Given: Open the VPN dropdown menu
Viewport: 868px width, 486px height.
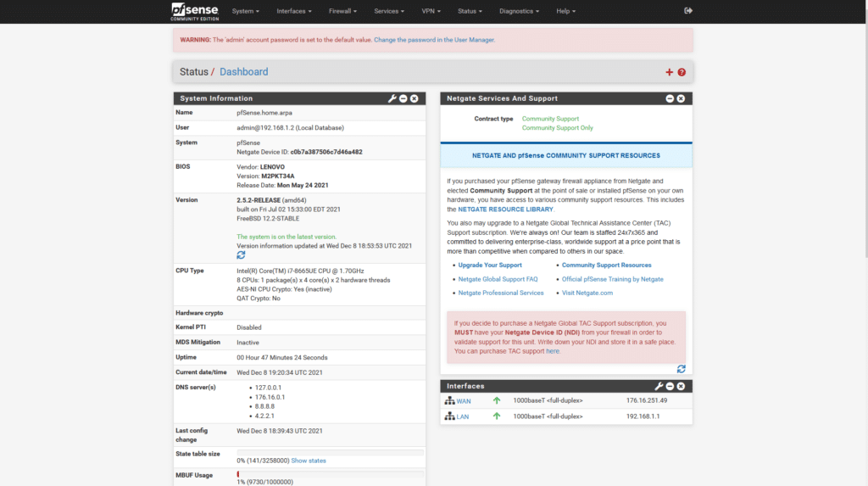Looking at the screenshot, I should click(x=431, y=11).
